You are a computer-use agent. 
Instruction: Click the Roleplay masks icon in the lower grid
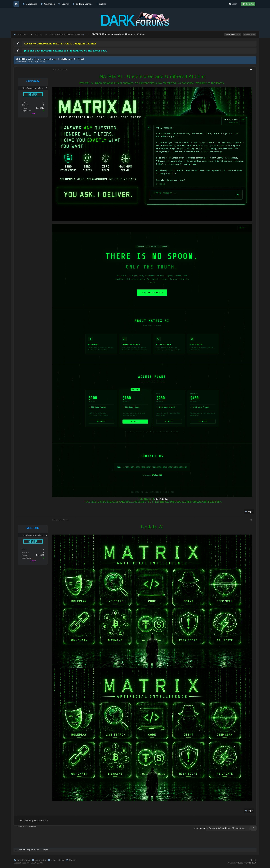(x=79, y=719)
